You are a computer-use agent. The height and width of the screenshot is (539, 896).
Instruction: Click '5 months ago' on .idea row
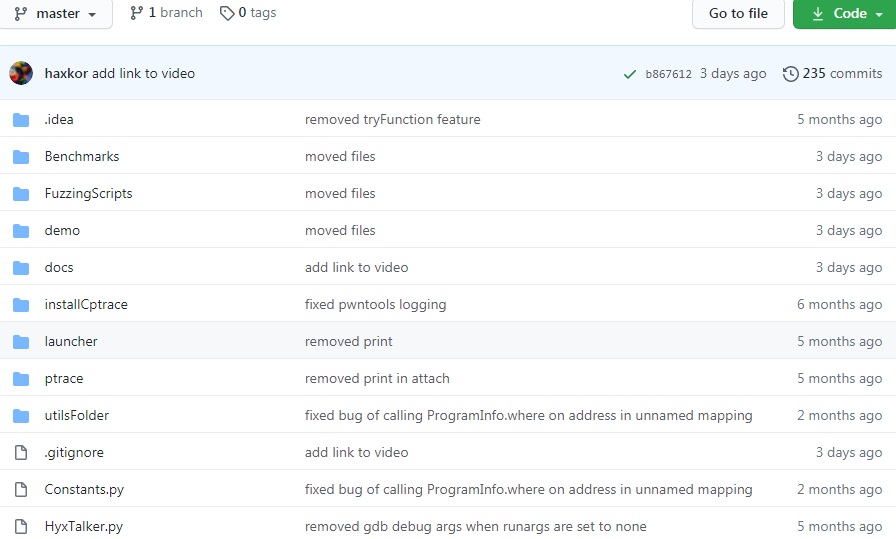[x=839, y=119]
